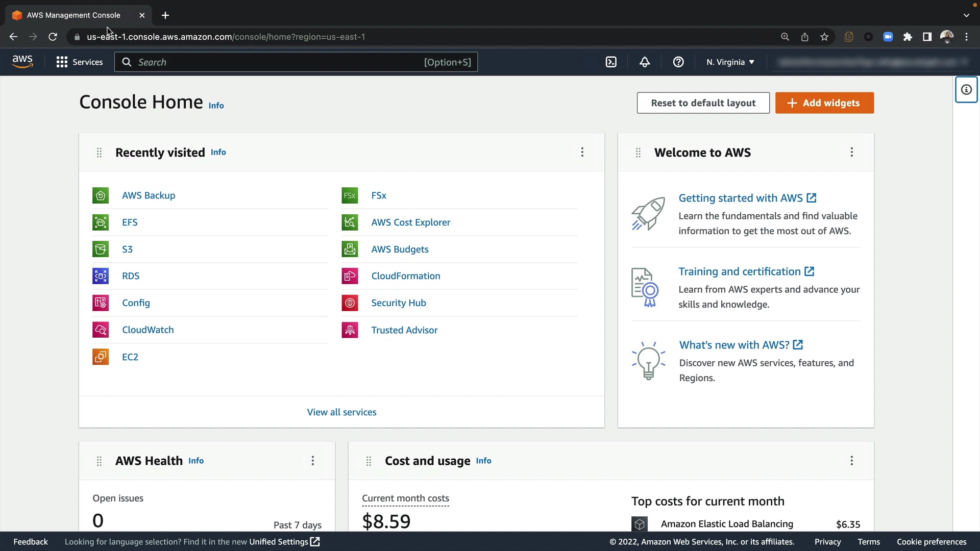Click the AWS logo home icon
The width and height of the screenshot is (980, 551).
(x=22, y=62)
